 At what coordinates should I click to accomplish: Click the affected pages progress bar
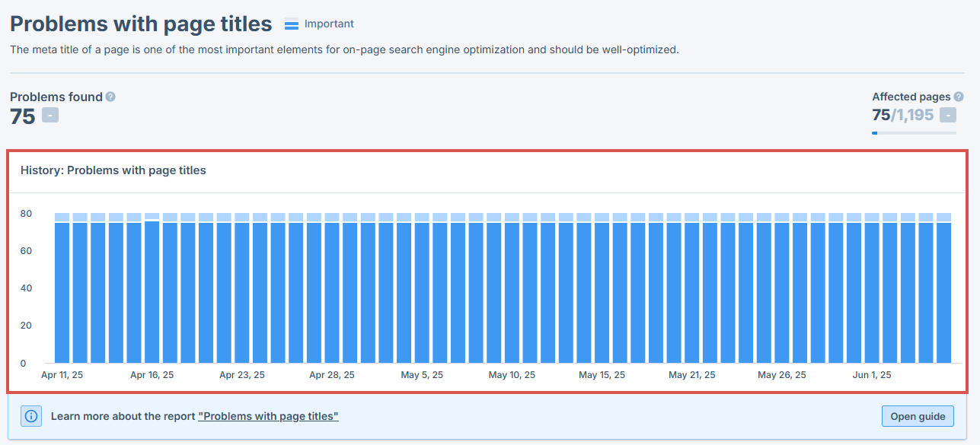point(914,133)
